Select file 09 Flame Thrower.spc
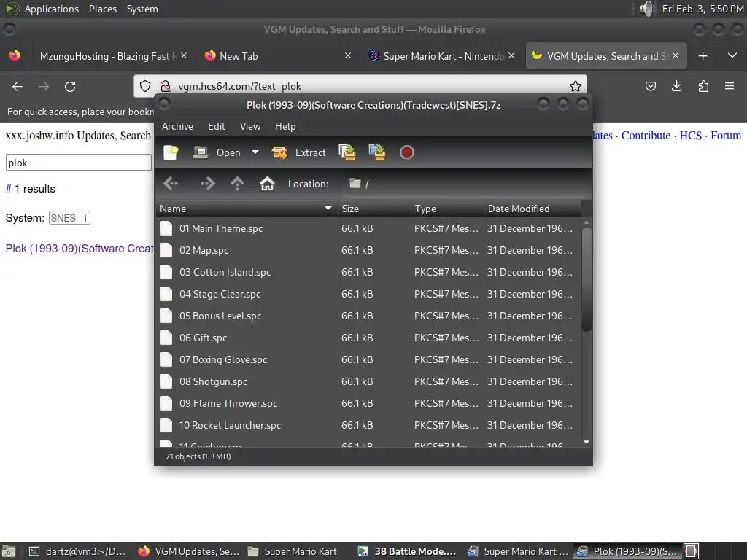747x560 pixels. pos(368,404)
